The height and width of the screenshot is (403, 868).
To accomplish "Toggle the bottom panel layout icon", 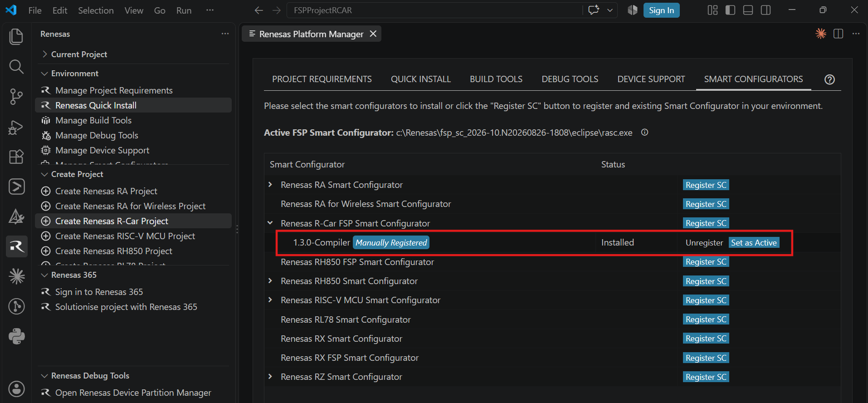I will click(x=748, y=10).
